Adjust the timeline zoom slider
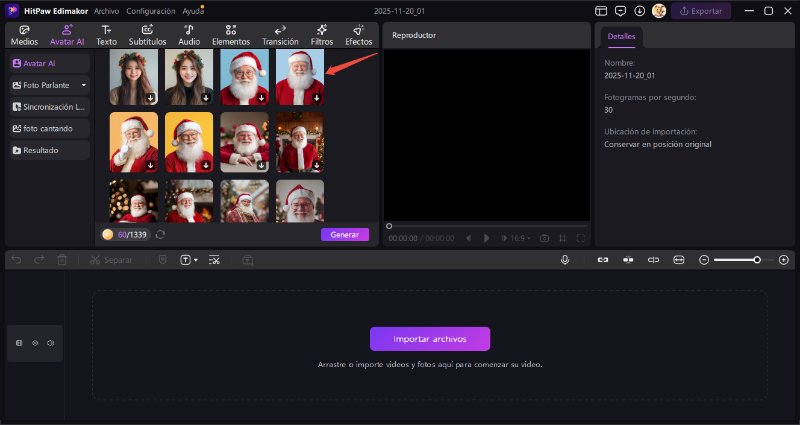This screenshot has width=800, height=425. [757, 259]
